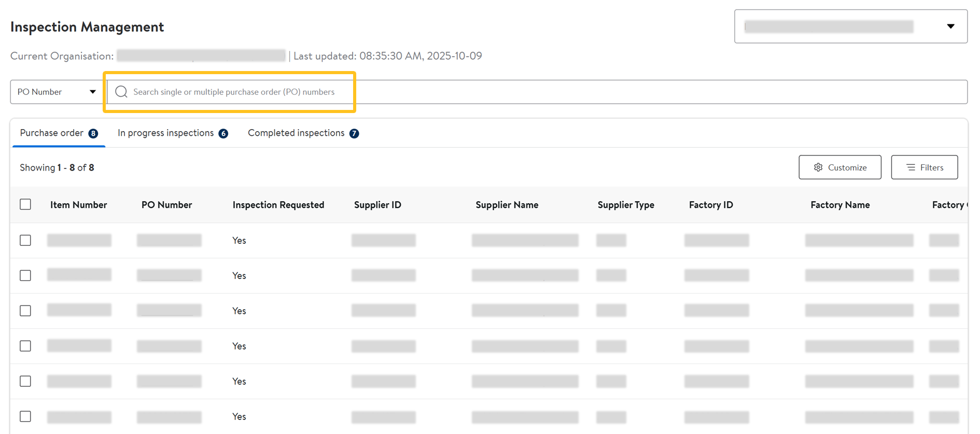980x434 pixels.
Task: Click the Supplier Name column header
Action: (507, 205)
